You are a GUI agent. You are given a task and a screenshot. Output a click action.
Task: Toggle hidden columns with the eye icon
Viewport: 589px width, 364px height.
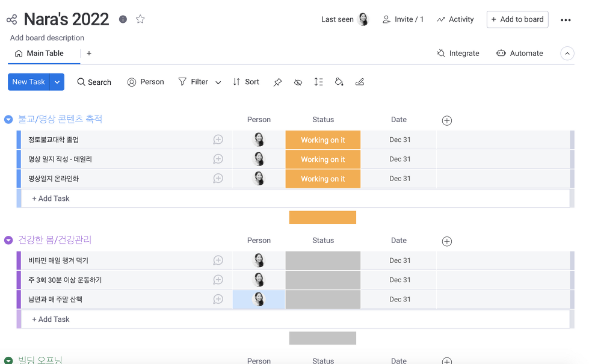[x=298, y=82]
